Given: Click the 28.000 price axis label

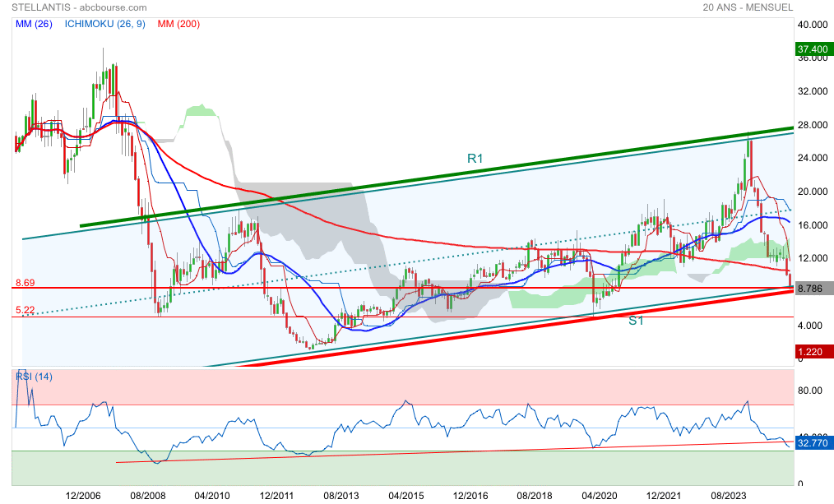Looking at the screenshot, I should pyautogui.click(x=813, y=125).
